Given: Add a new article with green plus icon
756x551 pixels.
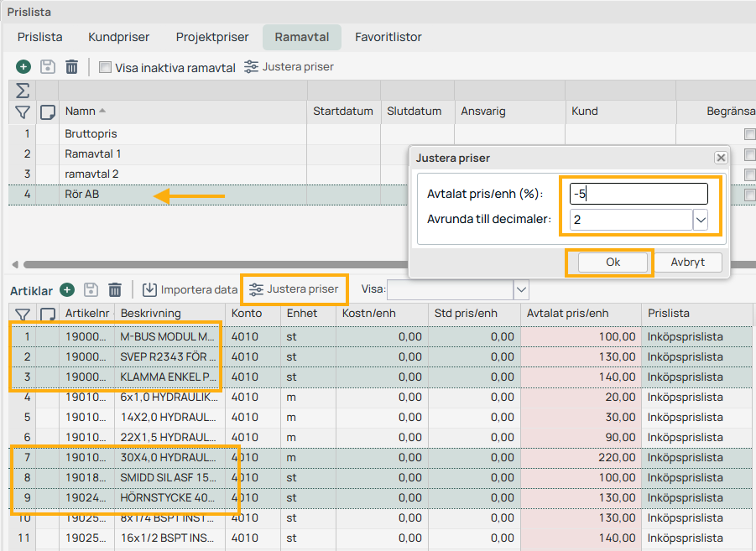Looking at the screenshot, I should [x=67, y=290].
